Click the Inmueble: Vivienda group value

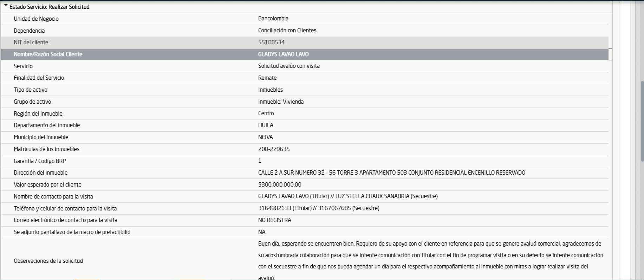point(281,102)
